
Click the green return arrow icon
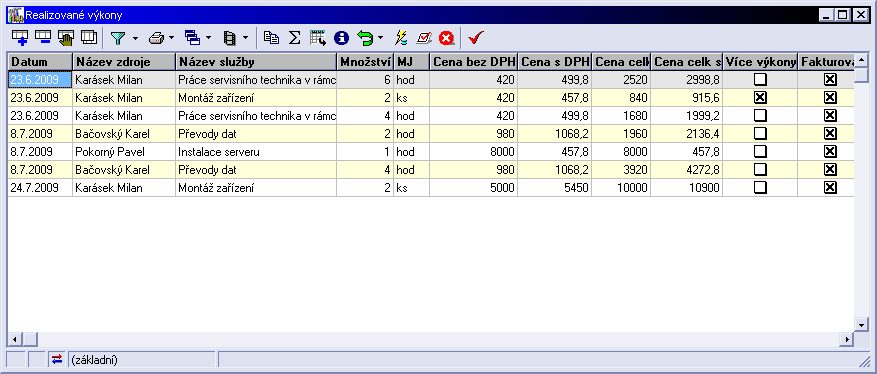tap(365, 38)
